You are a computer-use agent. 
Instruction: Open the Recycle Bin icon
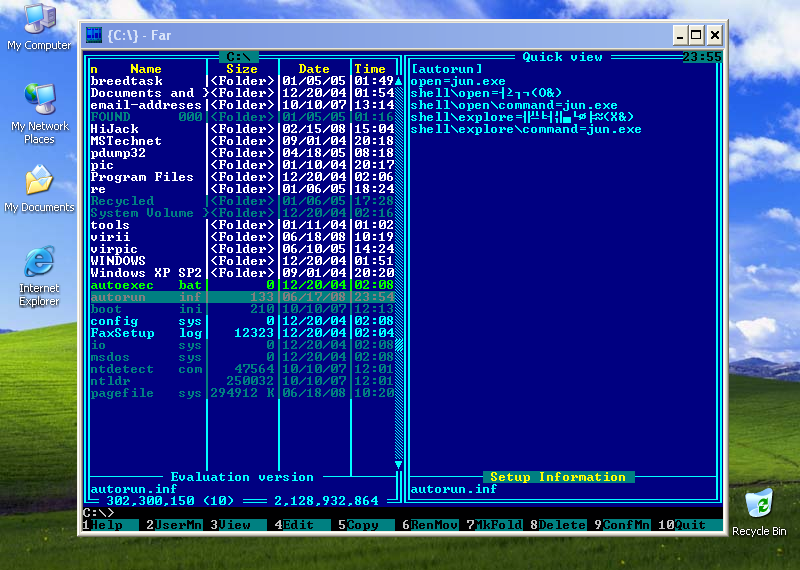coord(759,512)
